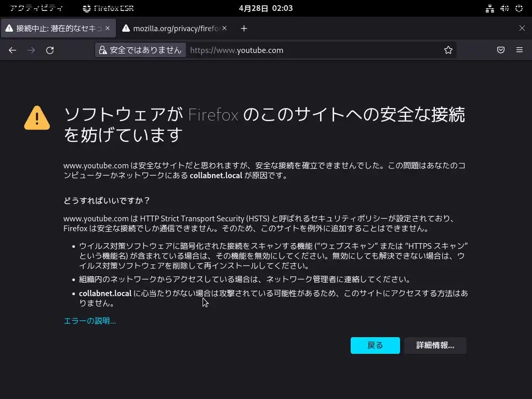Open the Pocket save icon

501,50
